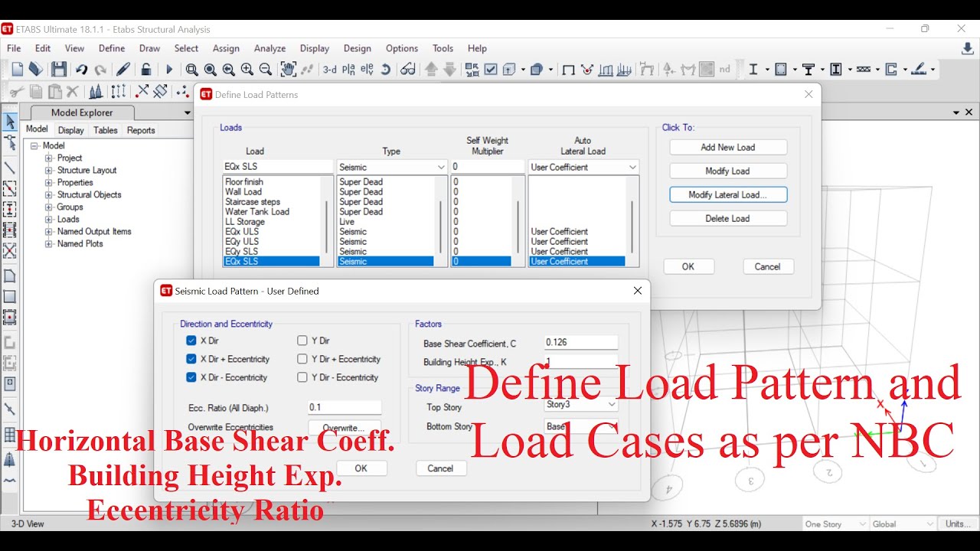Click the I-section steel frame design icon
Image resolution: width=980 pixels, height=551 pixels.
point(753,70)
